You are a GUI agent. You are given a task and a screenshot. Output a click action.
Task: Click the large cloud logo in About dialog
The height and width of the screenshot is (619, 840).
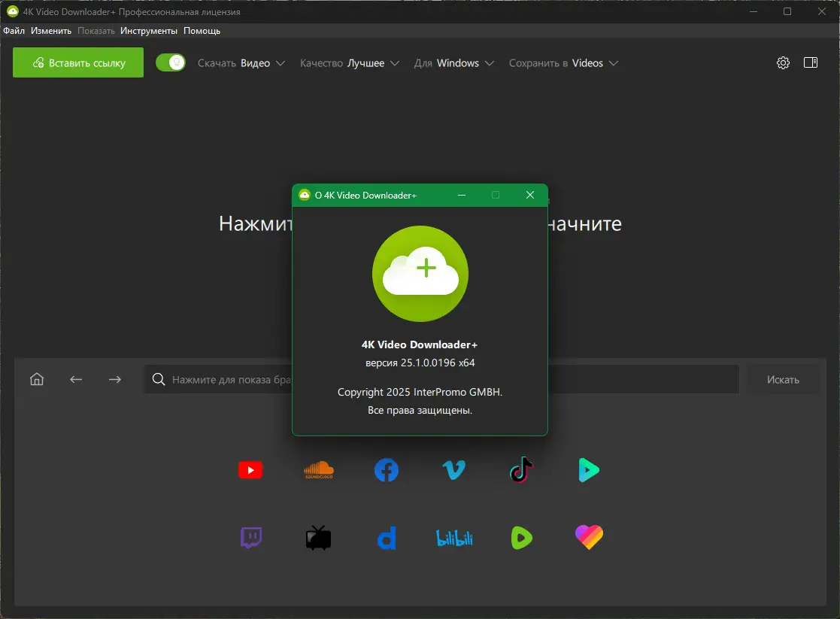(x=420, y=273)
